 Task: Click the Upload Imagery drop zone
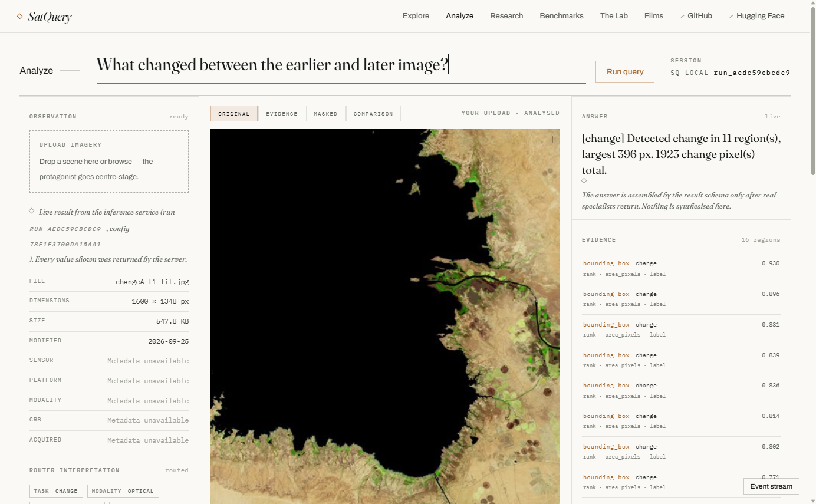pyautogui.click(x=109, y=162)
